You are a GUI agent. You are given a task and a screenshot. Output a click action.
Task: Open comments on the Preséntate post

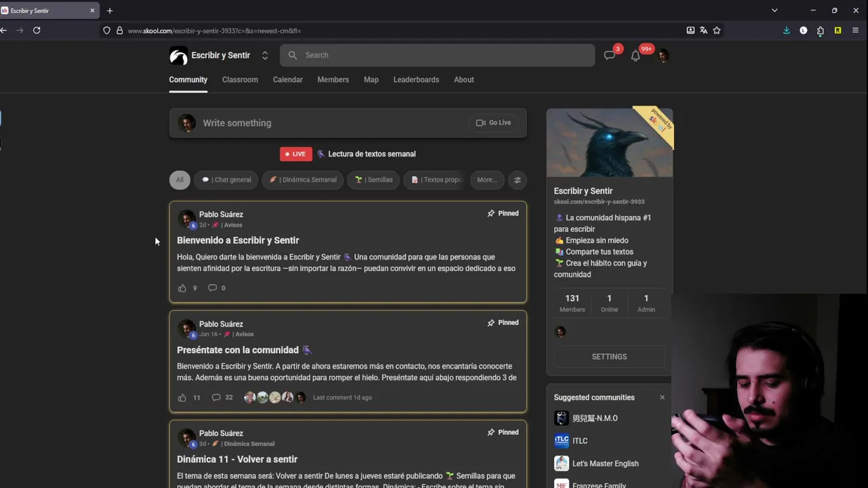coord(216,398)
